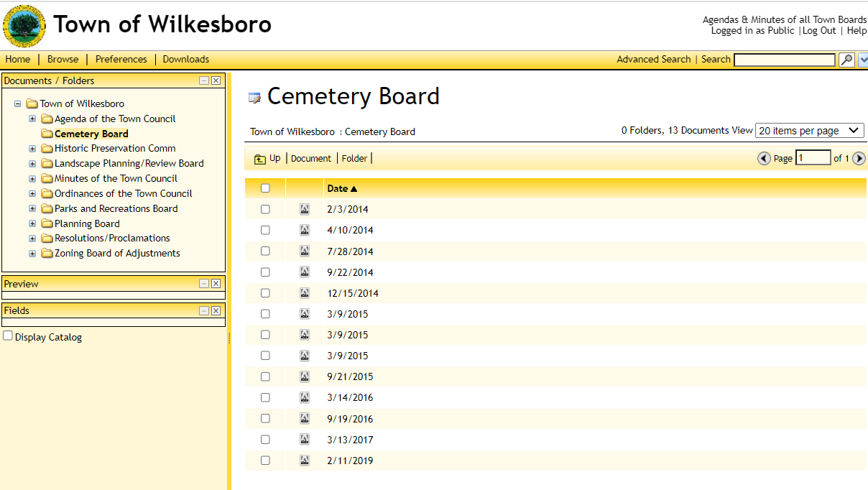Open the items per page dropdown
The image size is (868, 490).
point(809,131)
